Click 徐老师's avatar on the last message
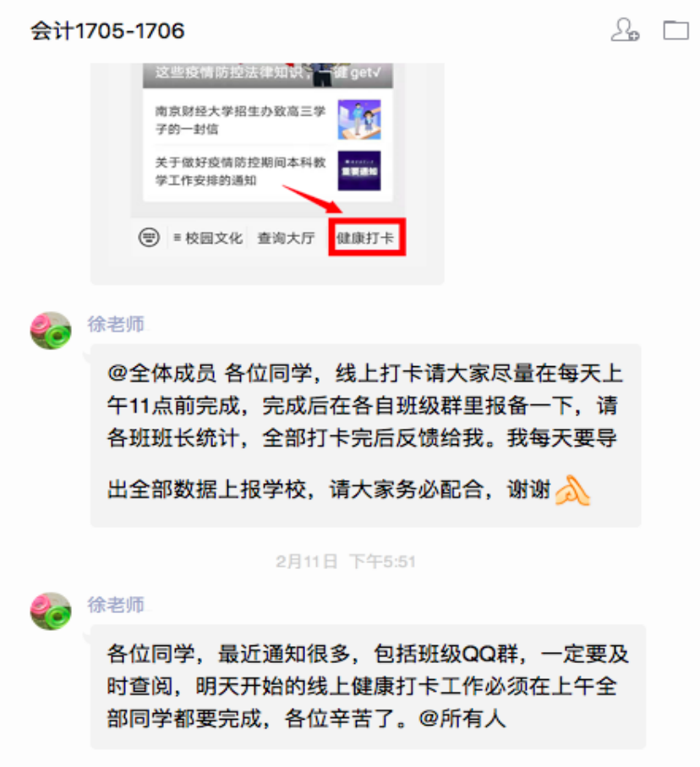The width and height of the screenshot is (700, 767). click(x=51, y=611)
